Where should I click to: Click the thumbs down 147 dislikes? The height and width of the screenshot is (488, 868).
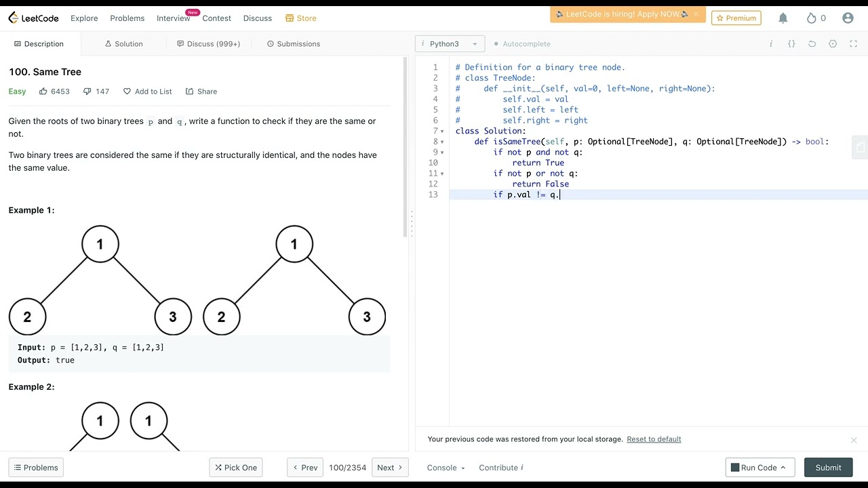pos(96,91)
